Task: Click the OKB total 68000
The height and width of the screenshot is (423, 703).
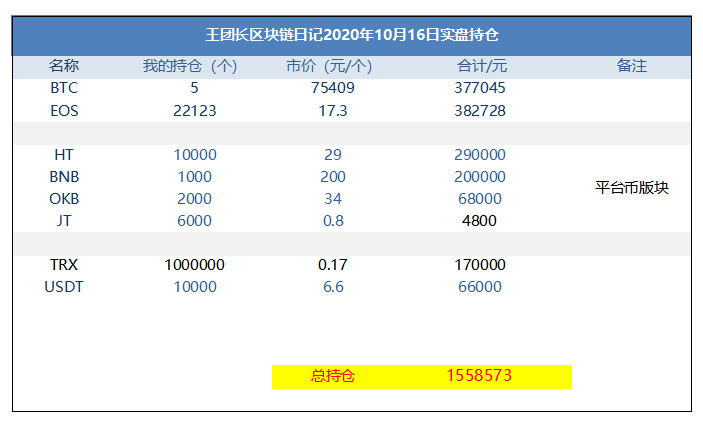Action: pos(480,199)
